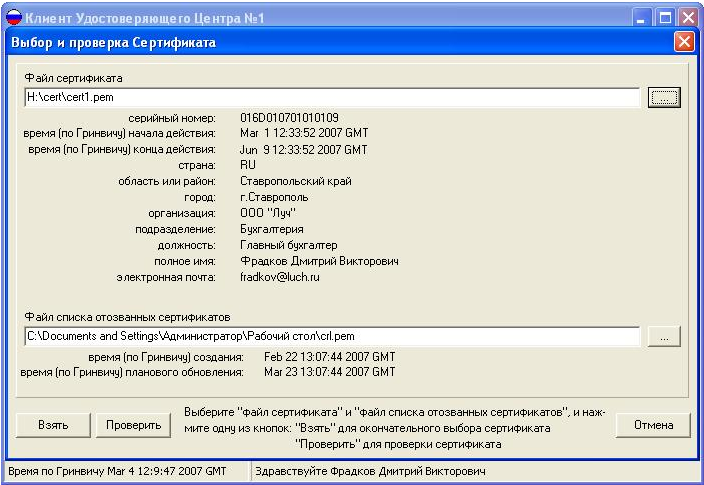This screenshot has height=485, width=704.
Task: Click region value "Ставропольский край"
Action: click(x=296, y=181)
